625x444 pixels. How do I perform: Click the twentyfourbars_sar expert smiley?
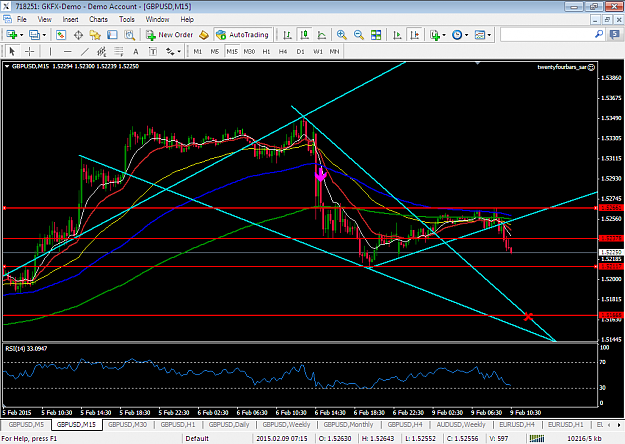592,67
